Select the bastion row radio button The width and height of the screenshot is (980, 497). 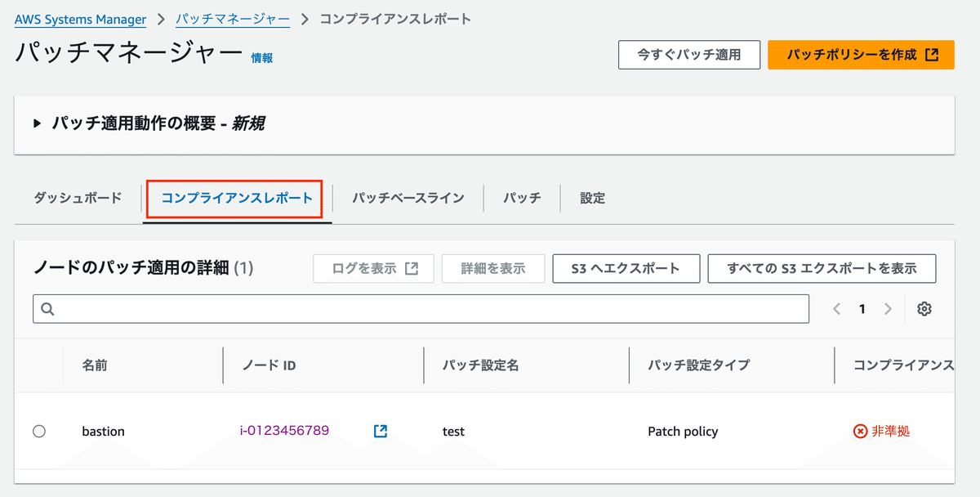(x=39, y=431)
